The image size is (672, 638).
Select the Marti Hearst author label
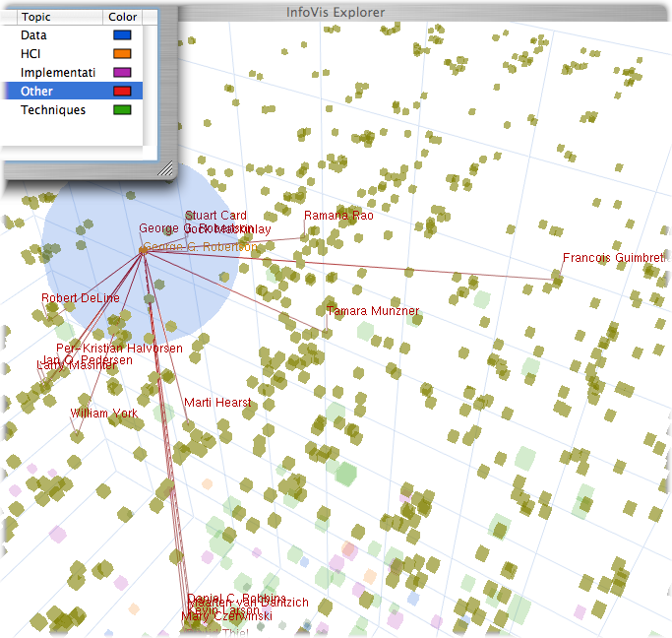pos(217,403)
